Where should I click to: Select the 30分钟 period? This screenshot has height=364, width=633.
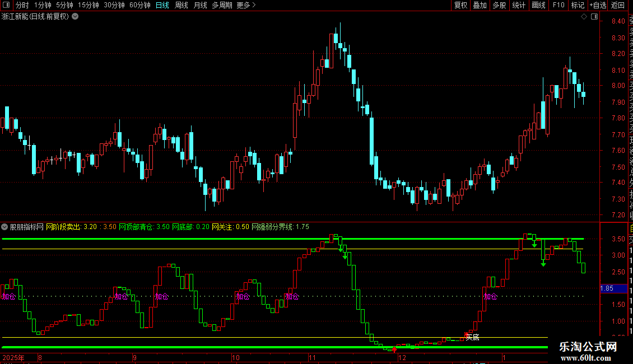coord(114,5)
